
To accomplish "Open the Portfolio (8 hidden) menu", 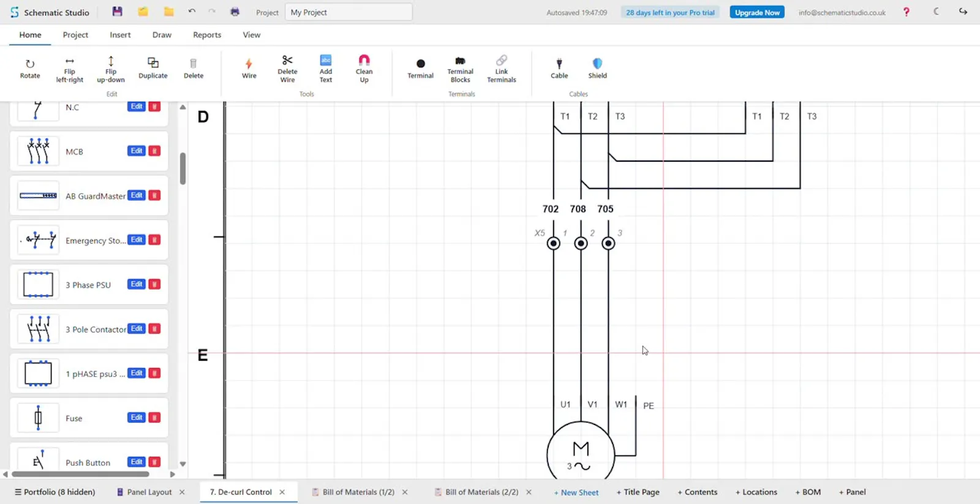I will click(x=55, y=492).
